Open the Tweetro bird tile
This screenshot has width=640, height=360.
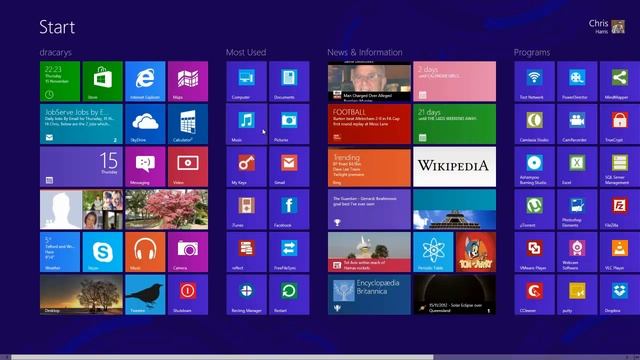[145, 295]
